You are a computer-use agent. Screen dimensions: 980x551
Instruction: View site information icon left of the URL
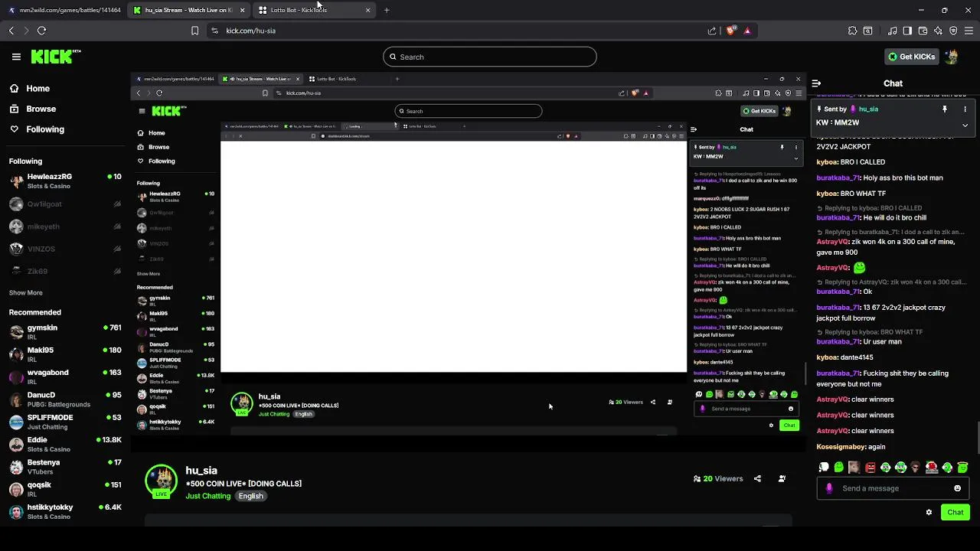click(x=214, y=31)
